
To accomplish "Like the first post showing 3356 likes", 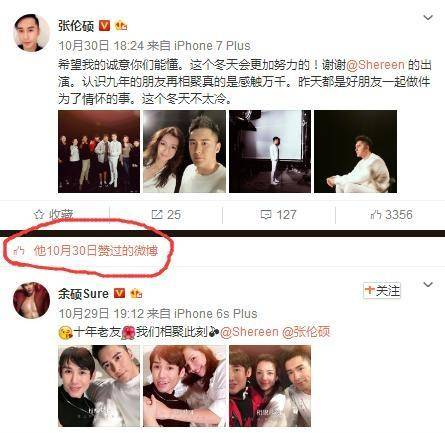I will tap(391, 215).
